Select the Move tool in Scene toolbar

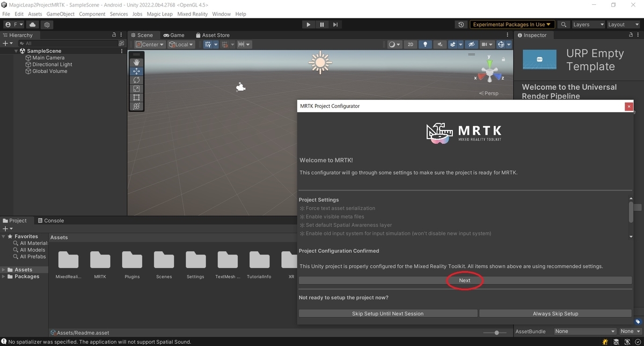click(136, 71)
